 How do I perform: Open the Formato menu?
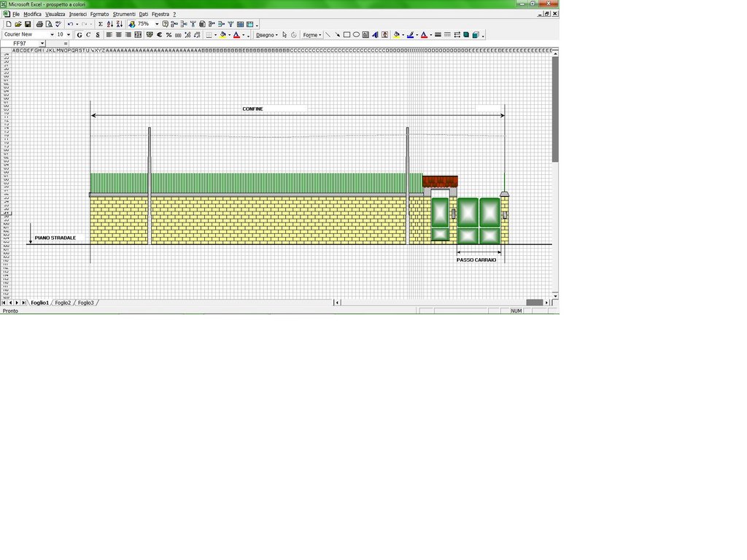[x=99, y=15]
